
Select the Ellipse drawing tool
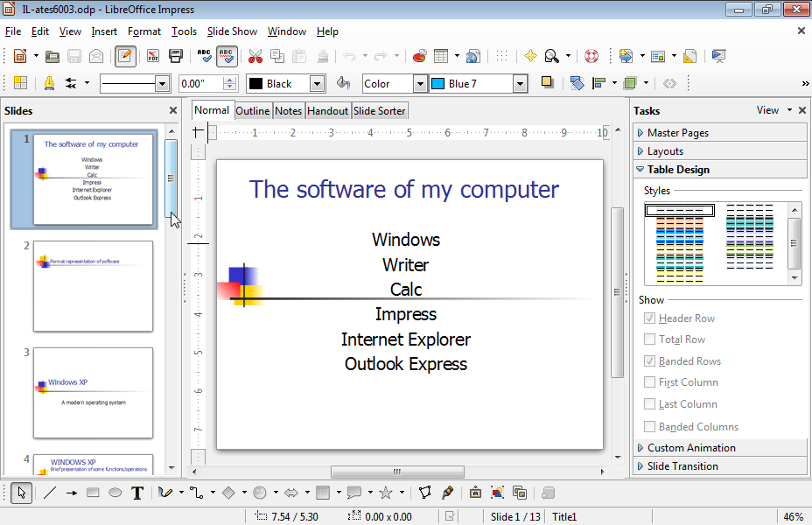[x=115, y=493]
